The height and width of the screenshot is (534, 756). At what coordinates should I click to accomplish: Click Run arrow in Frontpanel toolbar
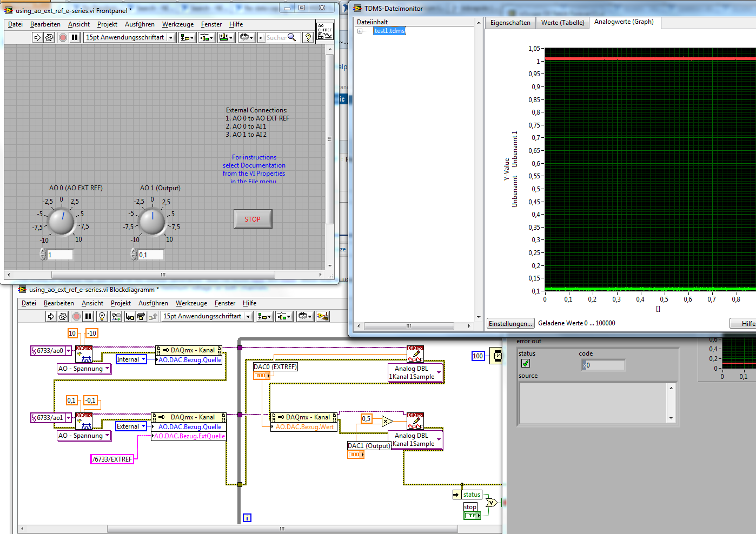pyautogui.click(x=37, y=37)
